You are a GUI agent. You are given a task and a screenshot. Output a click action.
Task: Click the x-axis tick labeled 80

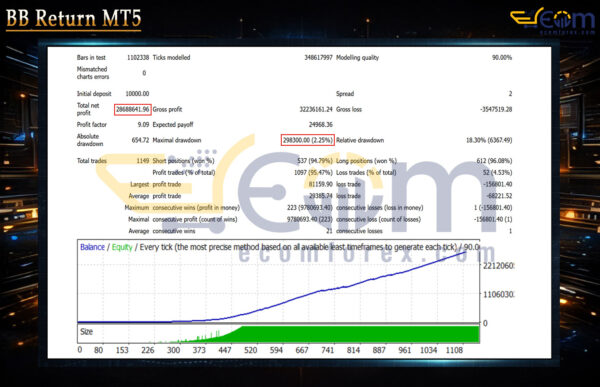pos(98,350)
